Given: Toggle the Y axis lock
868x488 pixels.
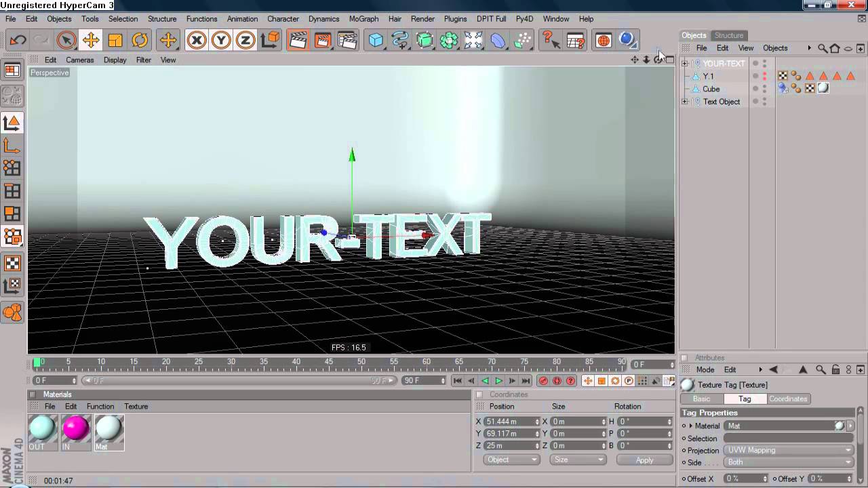Looking at the screenshot, I should 220,41.
